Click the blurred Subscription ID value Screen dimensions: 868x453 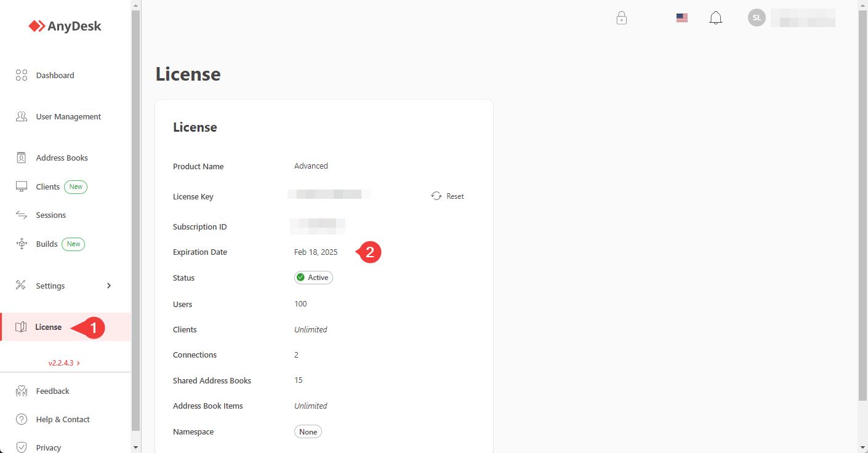point(317,226)
